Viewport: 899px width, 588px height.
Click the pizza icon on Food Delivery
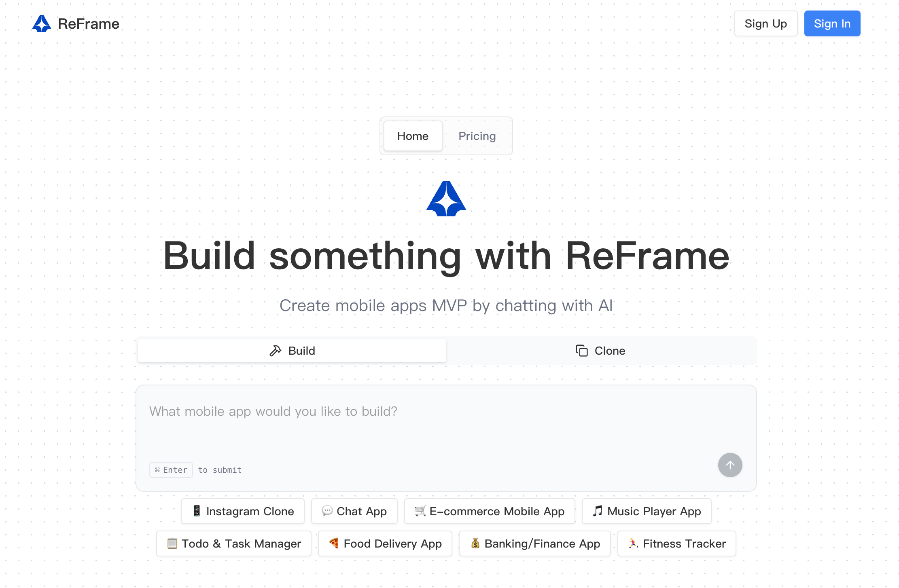(x=334, y=543)
